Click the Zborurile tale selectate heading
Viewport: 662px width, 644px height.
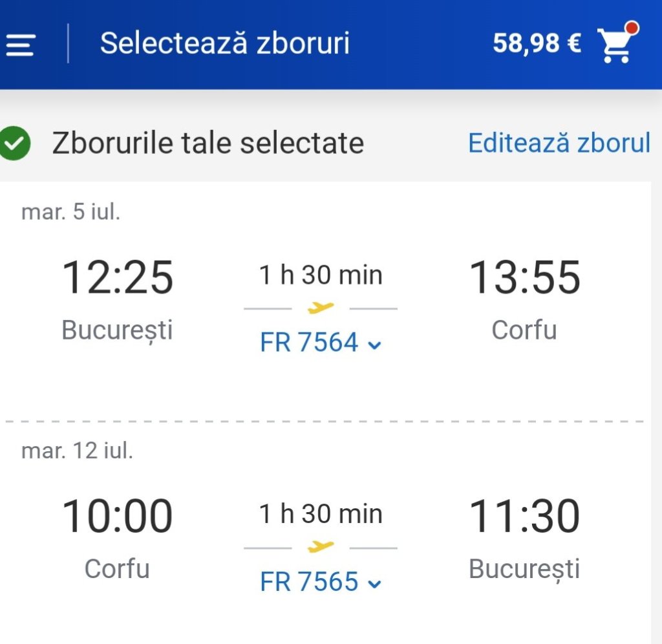[x=208, y=143]
